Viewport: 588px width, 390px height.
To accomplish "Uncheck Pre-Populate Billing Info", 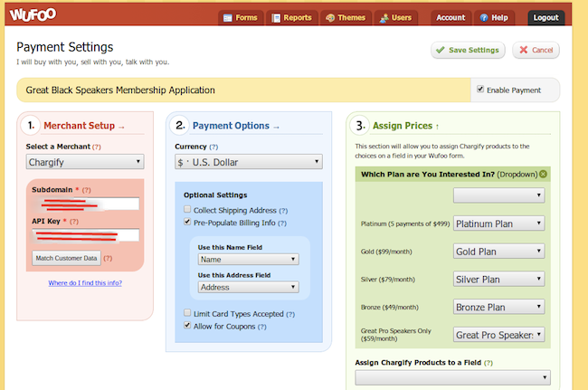I will coord(187,222).
